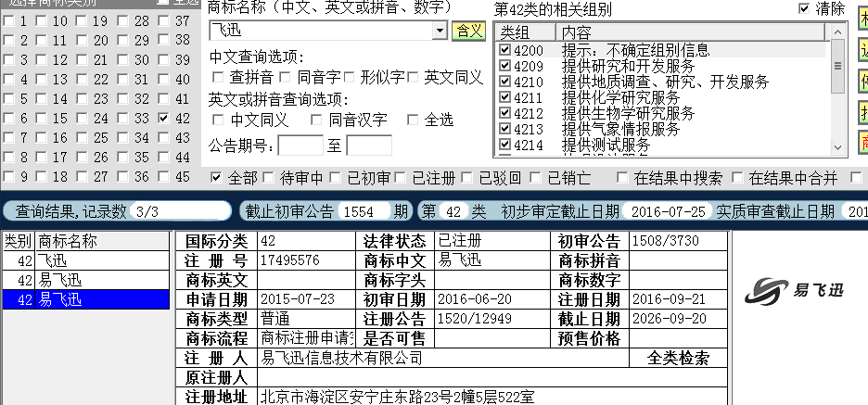The height and width of the screenshot is (405, 868).
Task: Check trademark class 25 checkbox
Action: (x=82, y=138)
